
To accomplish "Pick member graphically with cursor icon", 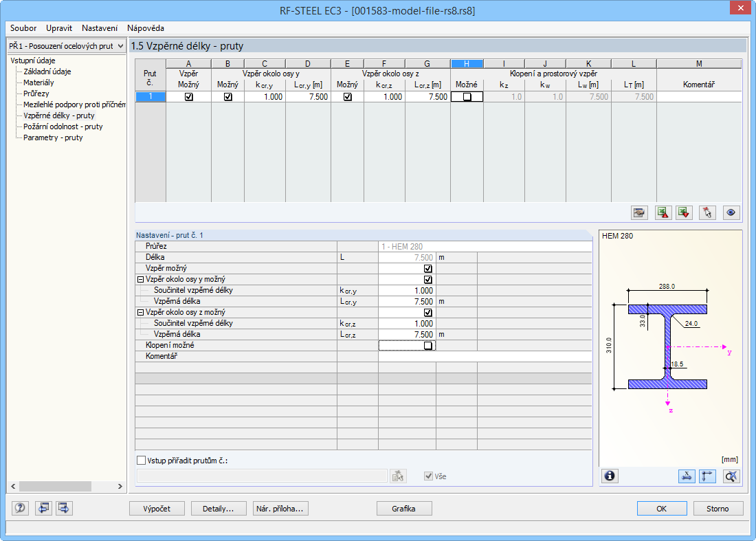I will pos(707,212).
